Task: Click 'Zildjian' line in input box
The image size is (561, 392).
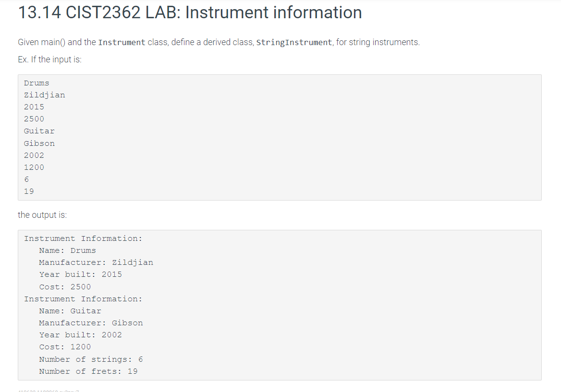Action: (x=44, y=95)
